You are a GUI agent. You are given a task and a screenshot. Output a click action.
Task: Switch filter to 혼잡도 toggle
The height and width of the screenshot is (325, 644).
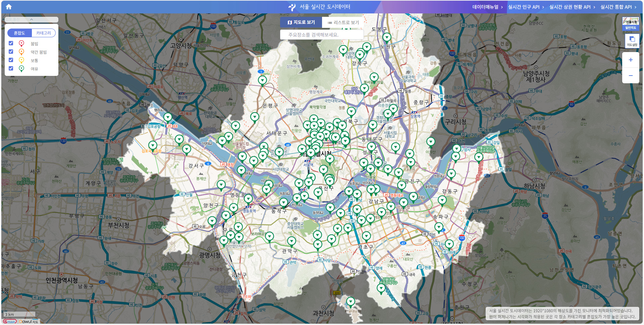[x=19, y=33]
